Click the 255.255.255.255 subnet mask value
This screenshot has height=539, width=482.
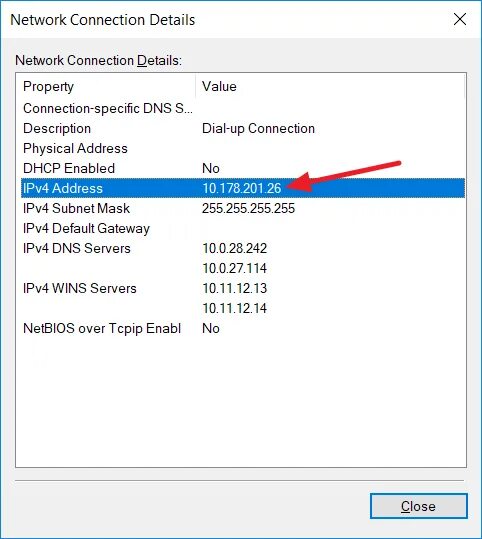click(x=248, y=208)
